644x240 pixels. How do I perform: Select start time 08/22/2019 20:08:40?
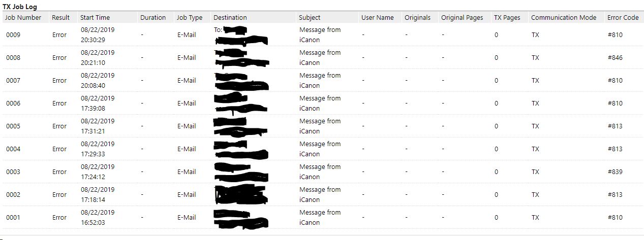click(x=98, y=81)
